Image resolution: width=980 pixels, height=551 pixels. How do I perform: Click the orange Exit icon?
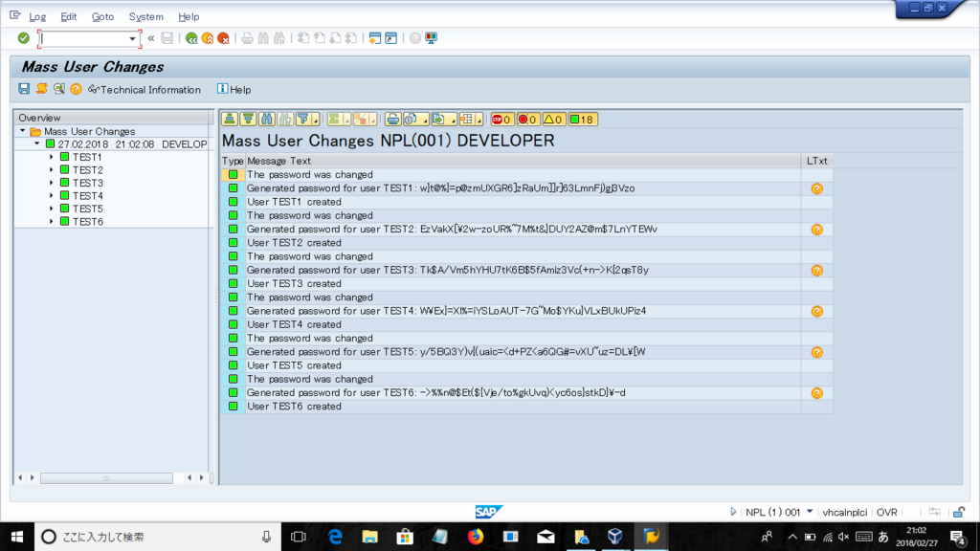coord(208,38)
